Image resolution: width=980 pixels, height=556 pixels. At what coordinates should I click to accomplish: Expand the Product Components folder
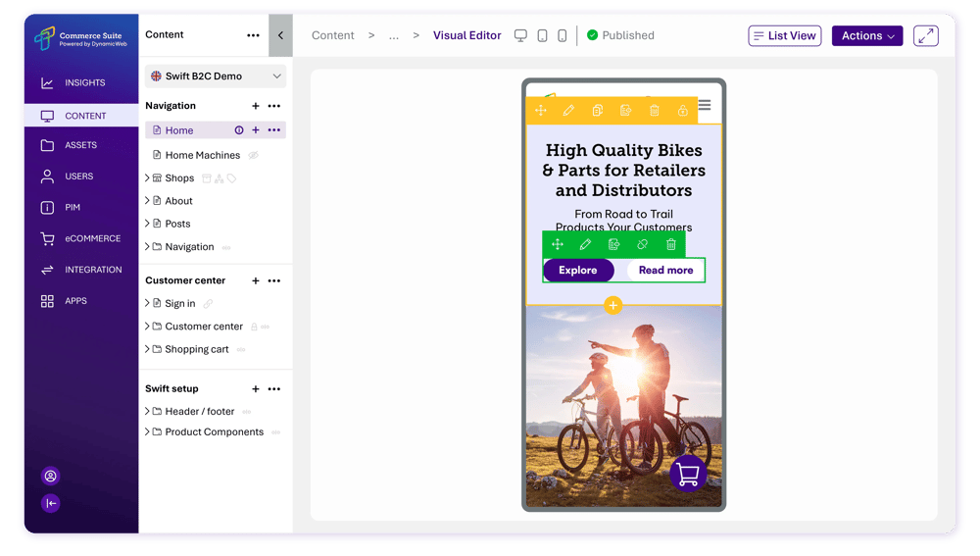(148, 432)
